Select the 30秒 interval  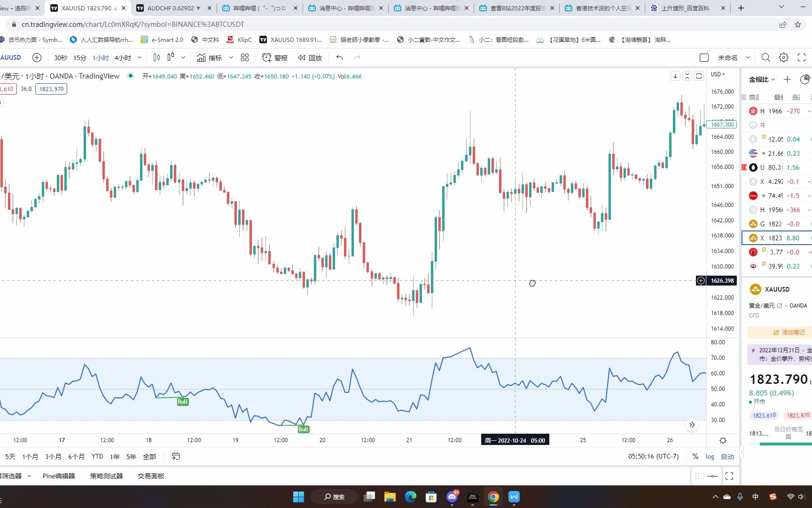pos(61,57)
